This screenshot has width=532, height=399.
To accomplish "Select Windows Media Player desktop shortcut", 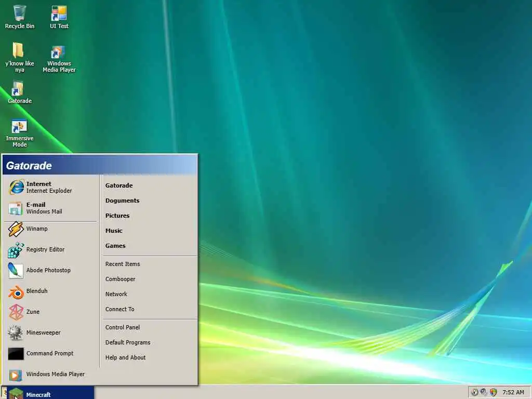I will pos(59,59).
